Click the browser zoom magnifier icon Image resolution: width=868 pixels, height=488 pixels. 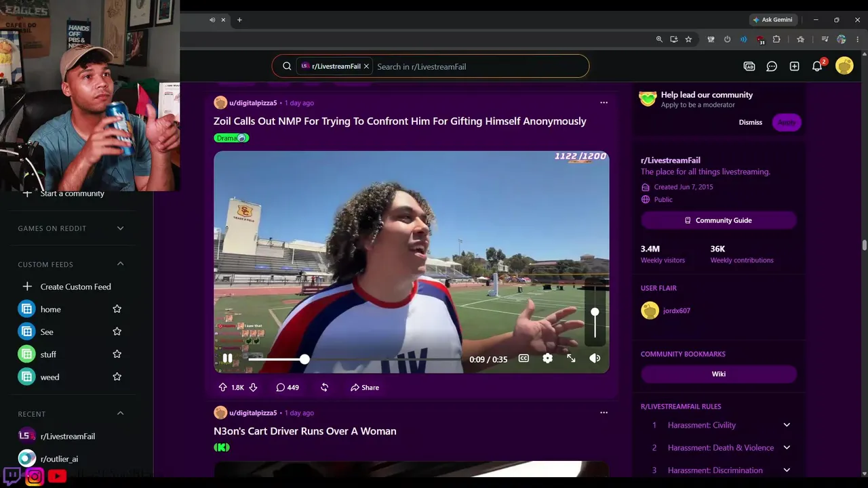[x=659, y=39]
